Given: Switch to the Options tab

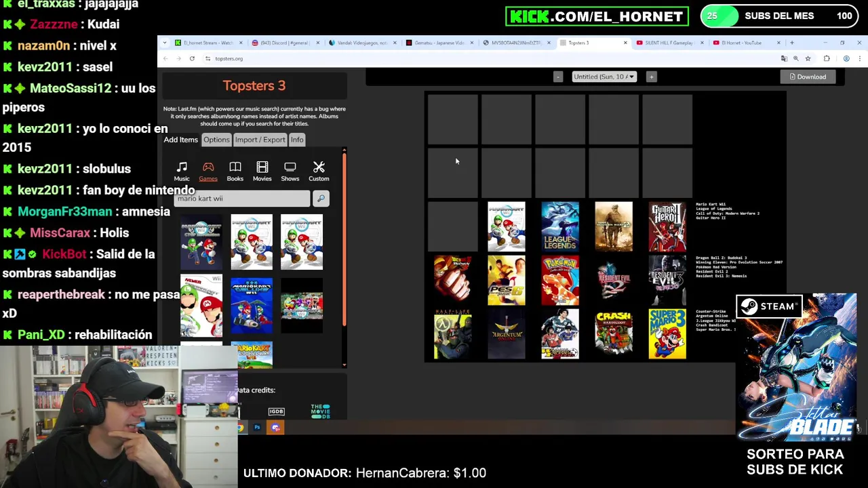Looking at the screenshot, I should (216, 140).
